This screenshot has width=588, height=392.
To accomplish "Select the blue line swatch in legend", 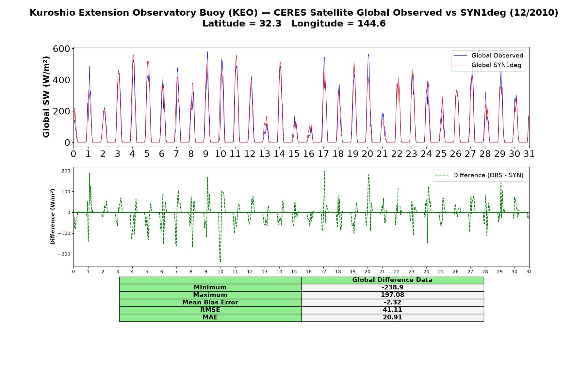I will tap(461, 56).
